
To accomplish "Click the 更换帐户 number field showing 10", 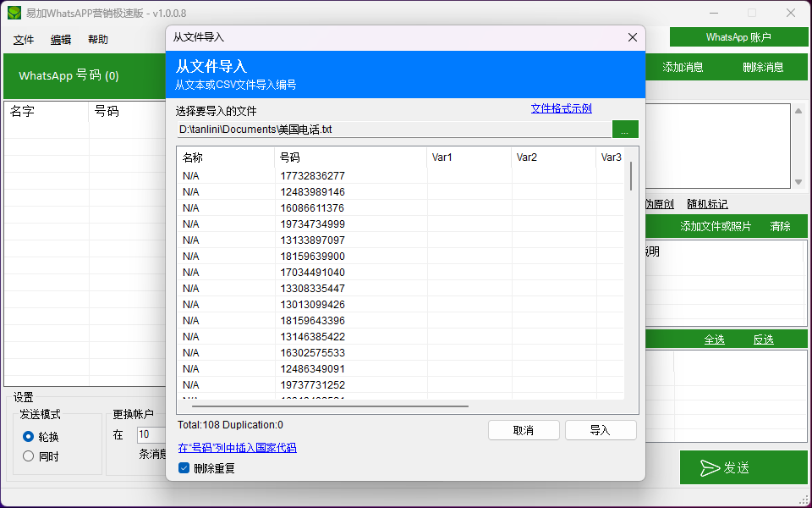I will coord(151,434).
